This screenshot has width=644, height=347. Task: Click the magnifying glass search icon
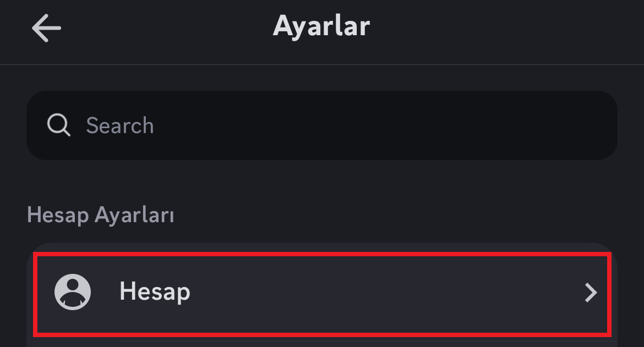point(58,125)
